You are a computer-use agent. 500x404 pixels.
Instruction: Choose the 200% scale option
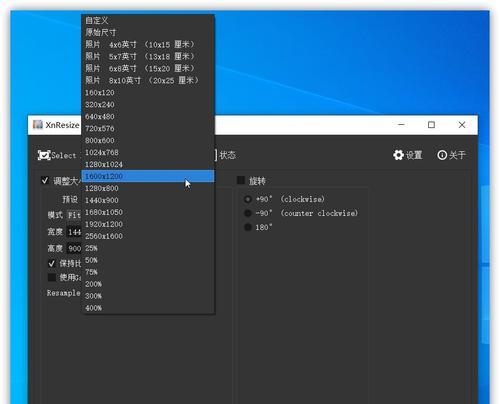pyautogui.click(x=148, y=284)
